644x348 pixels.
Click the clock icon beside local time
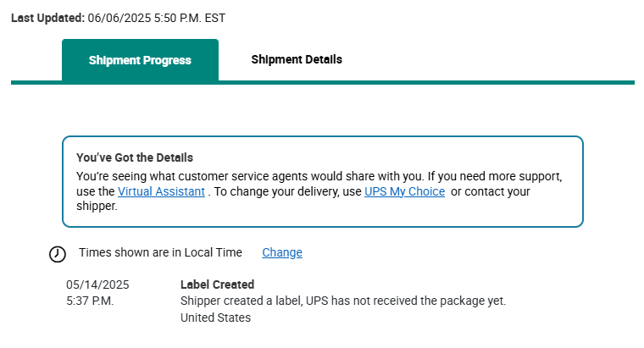(x=58, y=253)
